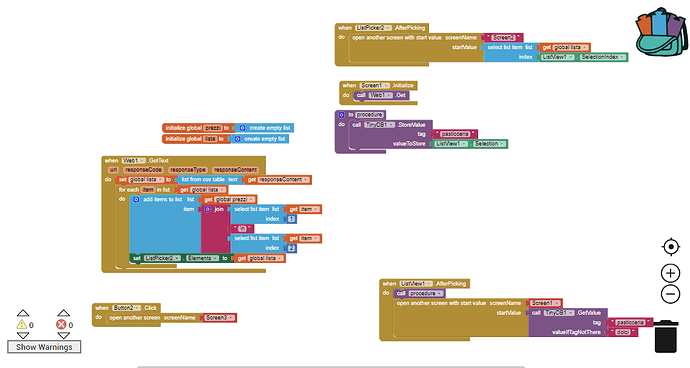The height and width of the screenshot is (368, 690).
Task: Click the Show Warnings button
Action: tap(44, 347)
